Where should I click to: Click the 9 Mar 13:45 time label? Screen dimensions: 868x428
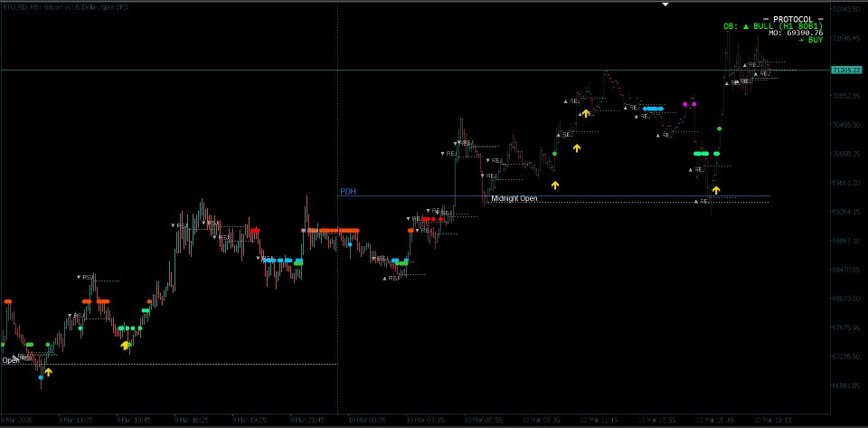(x=133, y=420)
